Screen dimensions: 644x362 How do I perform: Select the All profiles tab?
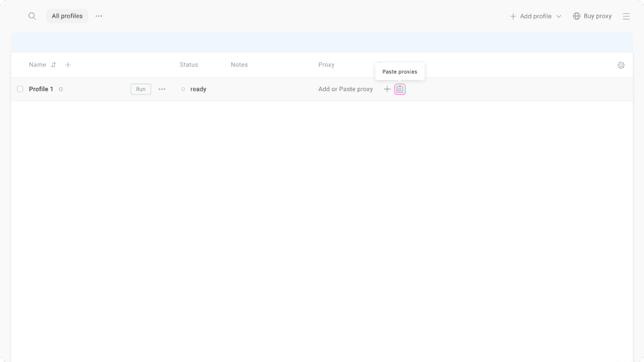pyautogui.click(x=67, y=16)
